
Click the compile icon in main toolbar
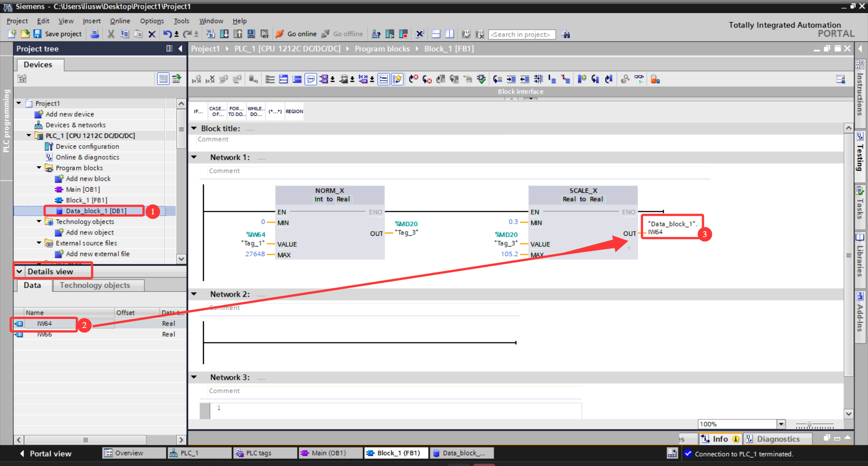(x=210, y=34)
